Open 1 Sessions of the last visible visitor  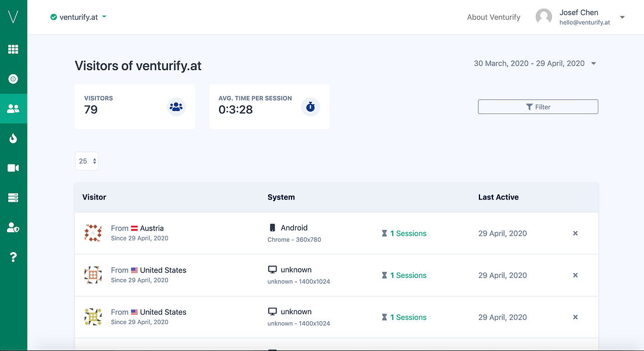(x=404, y=317)
